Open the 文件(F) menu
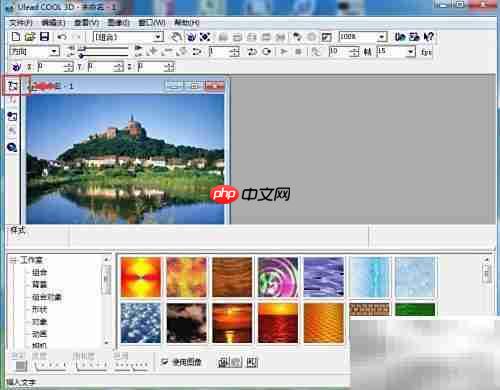 pyautogui.click(x=21, y=23)
